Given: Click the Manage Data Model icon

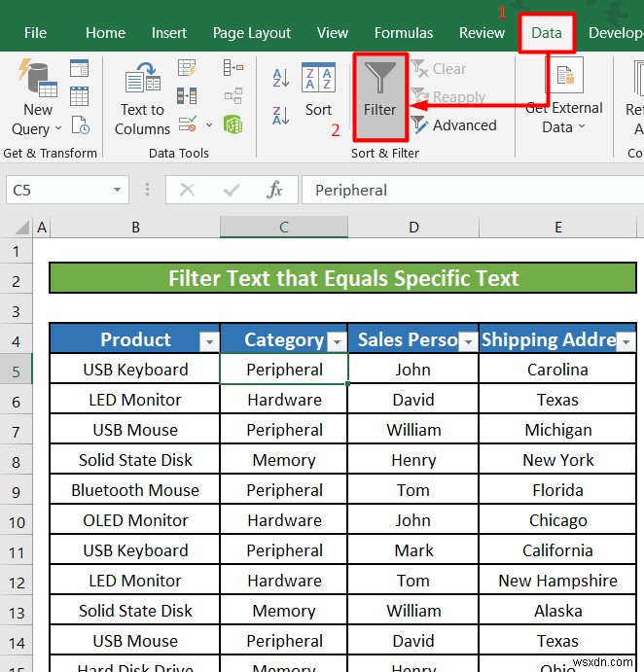Looking at the screenshot, I should 233,124.
